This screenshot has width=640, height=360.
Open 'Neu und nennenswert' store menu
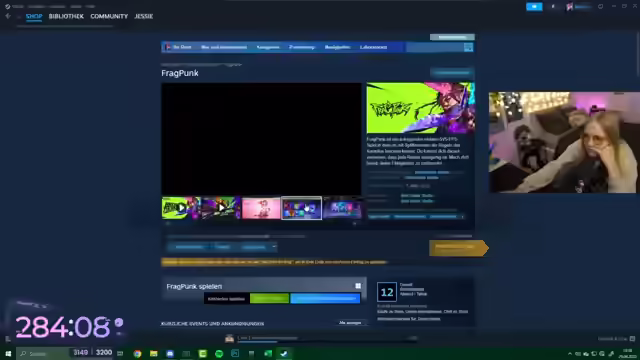(x=224, y=47)
